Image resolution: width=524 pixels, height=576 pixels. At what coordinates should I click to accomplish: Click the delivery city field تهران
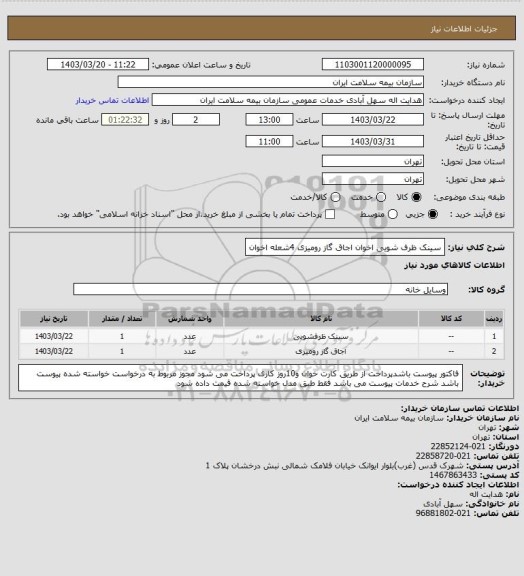(x=373, y=179)
